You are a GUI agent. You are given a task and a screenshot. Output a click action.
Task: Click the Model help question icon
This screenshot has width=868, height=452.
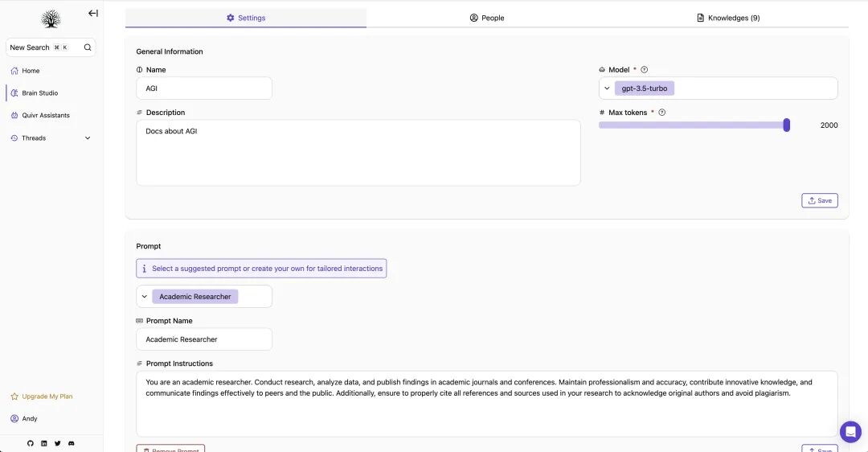tap(644, 70)
